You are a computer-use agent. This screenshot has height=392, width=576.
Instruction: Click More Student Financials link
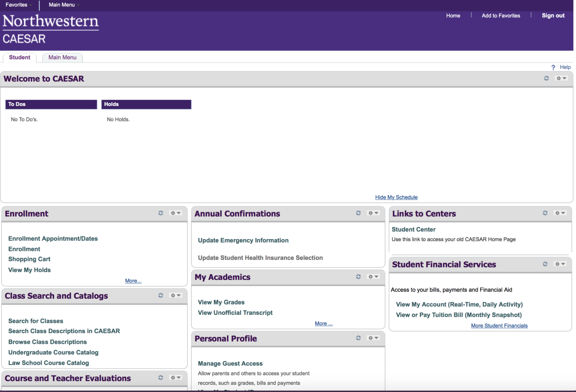click(x=499, y=326)
